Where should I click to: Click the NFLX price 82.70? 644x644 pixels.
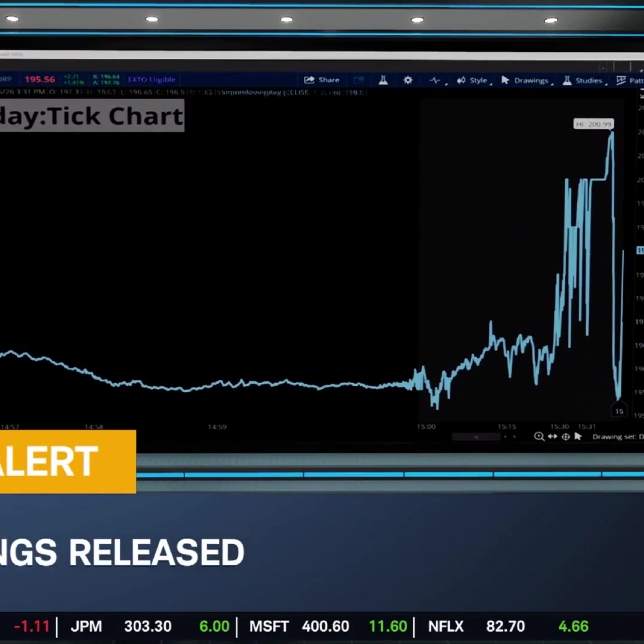click(505, 626)
